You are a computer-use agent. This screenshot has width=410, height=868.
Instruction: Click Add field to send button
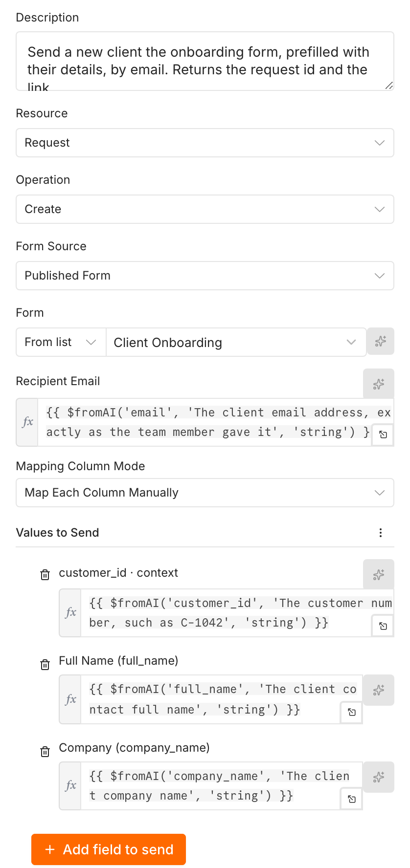point(109,849)
